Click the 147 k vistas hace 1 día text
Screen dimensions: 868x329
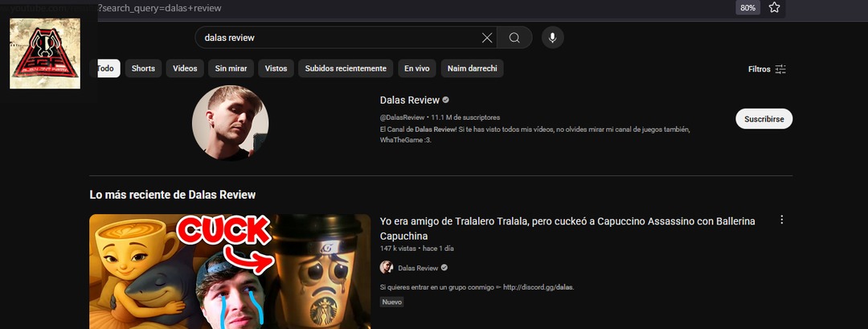pyautogui.click(x=417, y=249)
